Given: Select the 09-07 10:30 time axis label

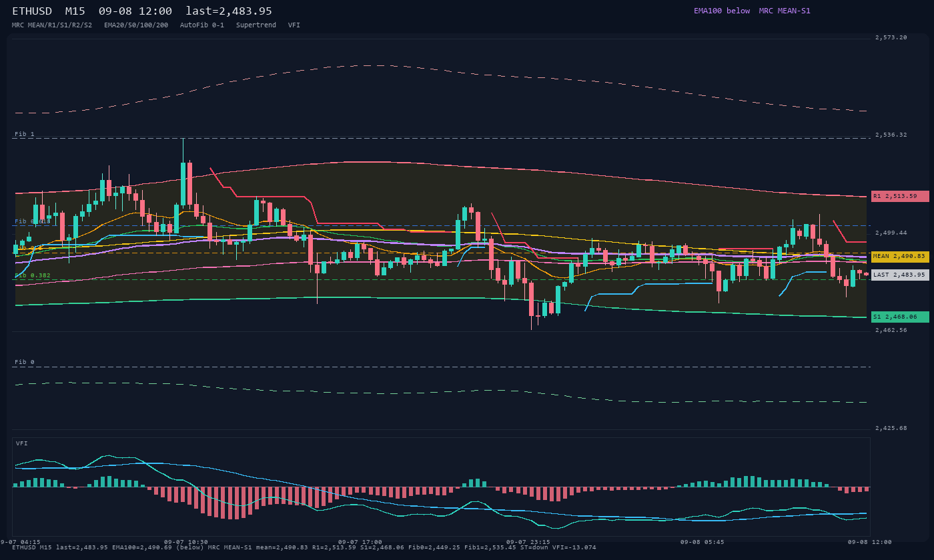Looking at the screenshot, I should [186, 542].
